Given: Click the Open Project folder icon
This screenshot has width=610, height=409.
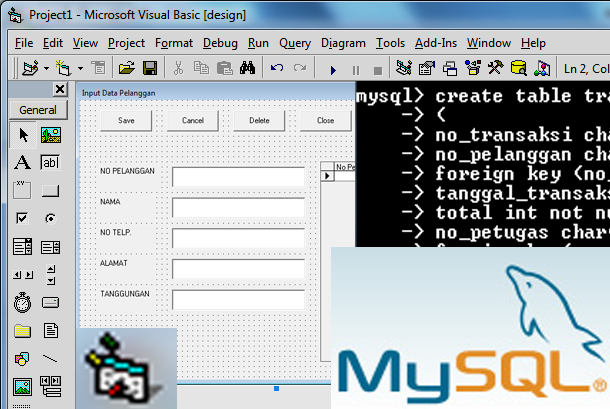Looking at the screenshot, I should tap(127, 68).
